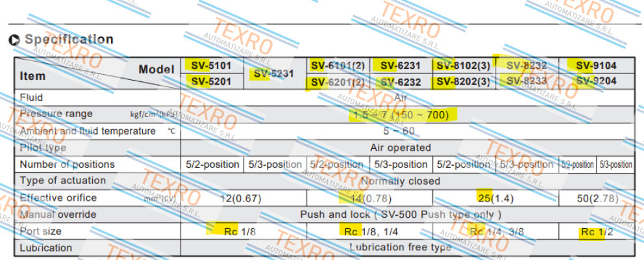Click the SV-6101(2) model cell
This screenshot has height=260, width=644.
338,66
